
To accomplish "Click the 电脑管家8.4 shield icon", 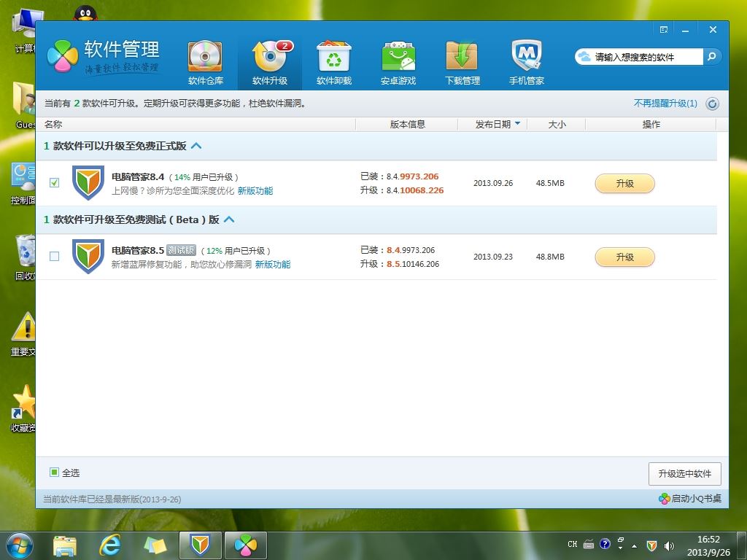I will (88, 183).
